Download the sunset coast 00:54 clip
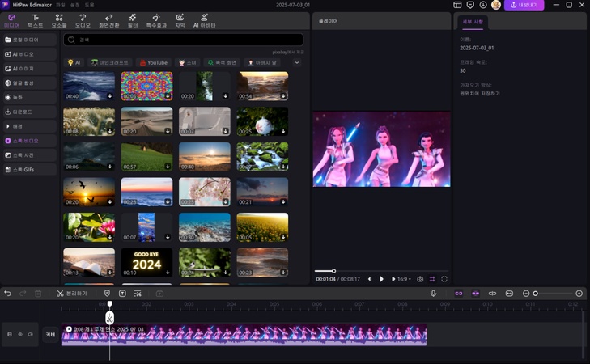 [x=283, y=96]
